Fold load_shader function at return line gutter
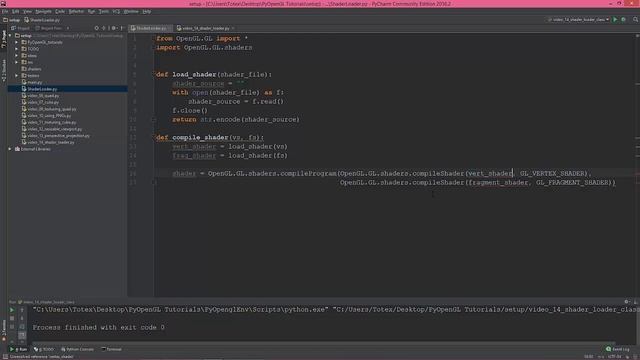Screen dimensions: 640x360 tap(154, 120)
